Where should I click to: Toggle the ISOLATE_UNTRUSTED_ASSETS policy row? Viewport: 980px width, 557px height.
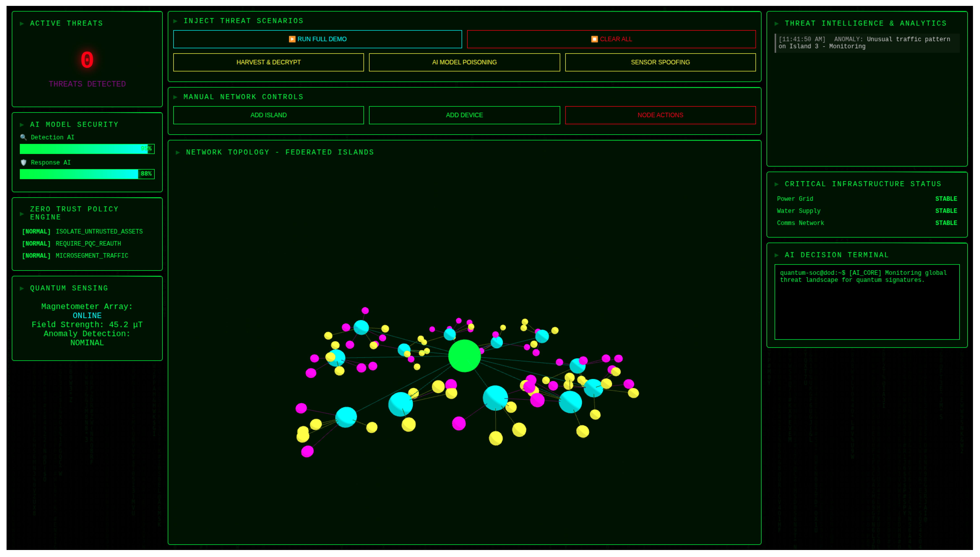(x=82, y=231)
